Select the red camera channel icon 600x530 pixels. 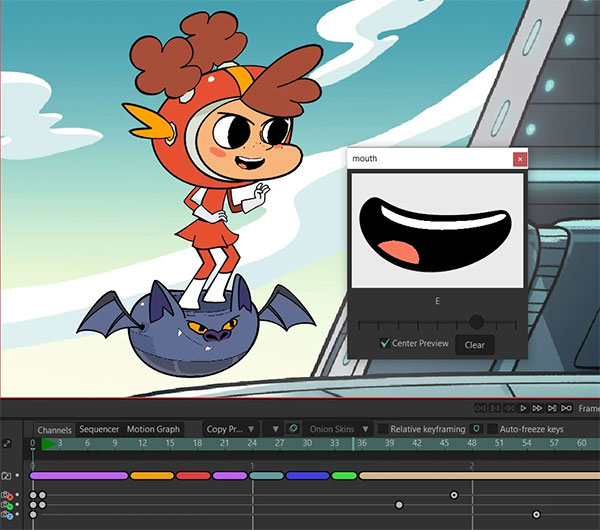tap(7, 495)
